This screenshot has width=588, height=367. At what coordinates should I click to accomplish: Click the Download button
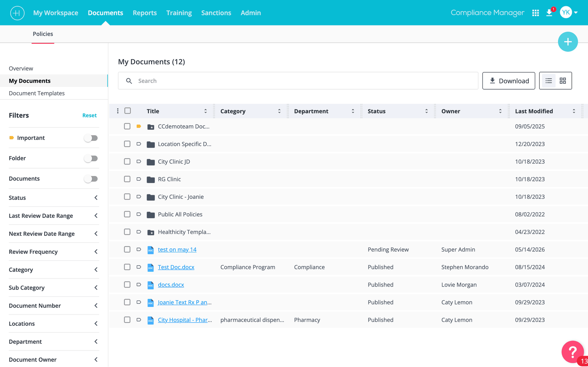[509, 81]
